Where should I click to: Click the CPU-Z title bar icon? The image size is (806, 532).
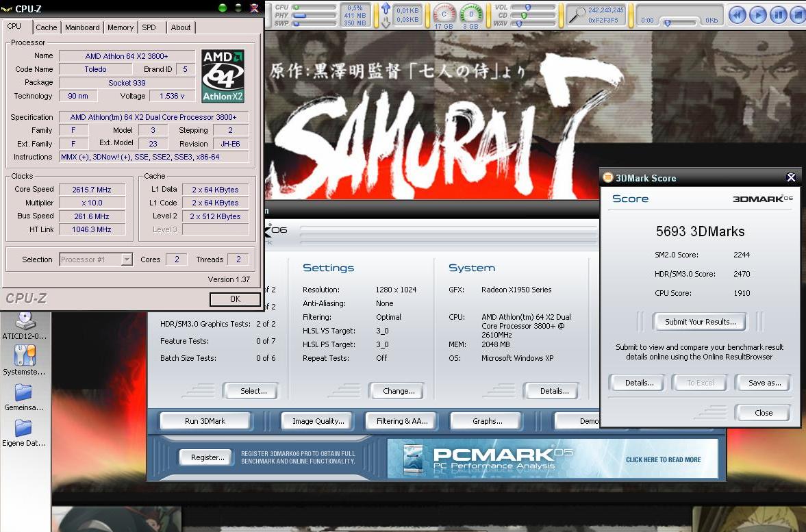(7, 8)
